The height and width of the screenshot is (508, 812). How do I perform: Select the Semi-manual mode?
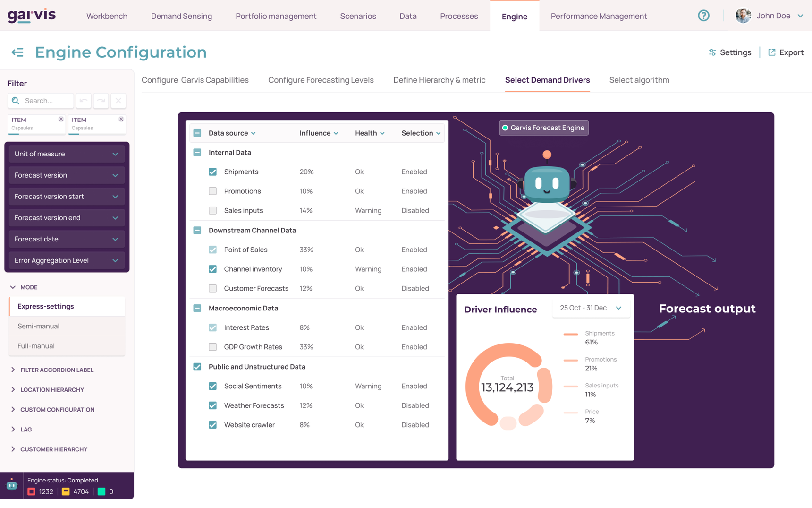[x=67, y=326]
